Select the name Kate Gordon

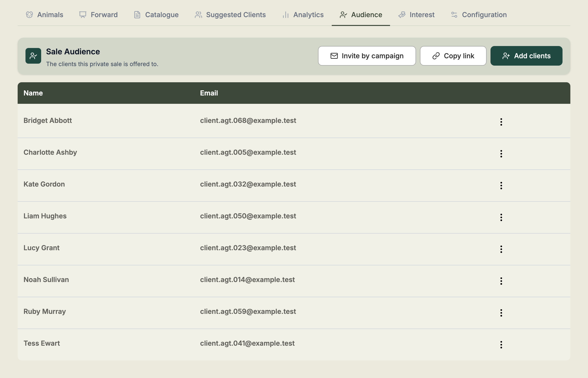click(x=44, y=184)
